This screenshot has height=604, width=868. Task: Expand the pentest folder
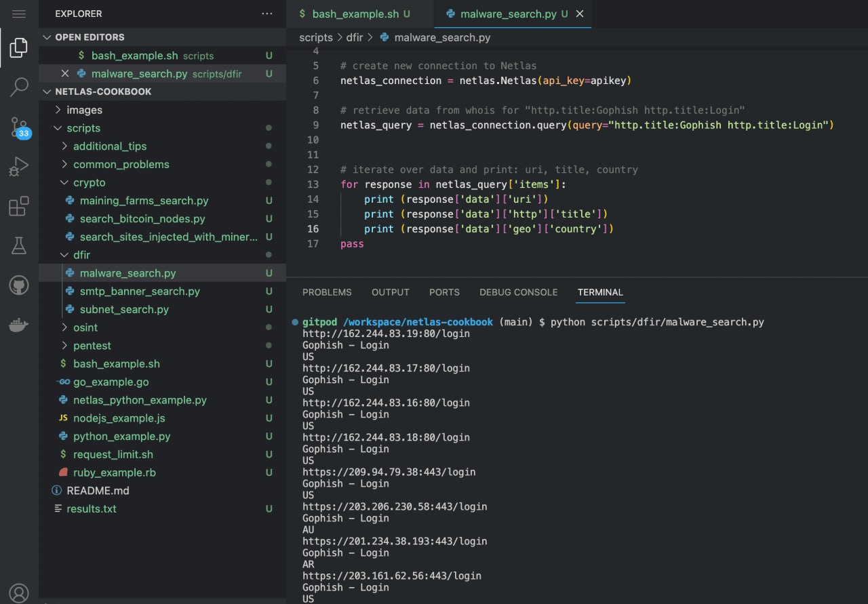[162, 346]
